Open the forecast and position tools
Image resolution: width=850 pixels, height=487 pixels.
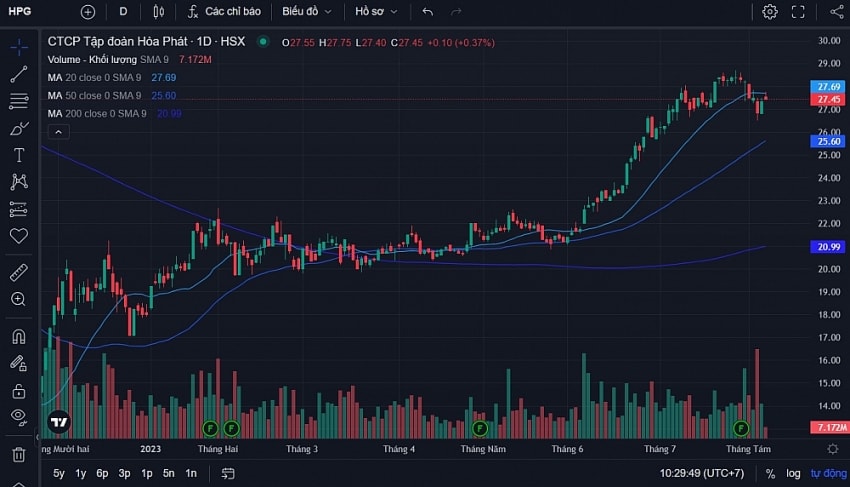coord(19,209)
